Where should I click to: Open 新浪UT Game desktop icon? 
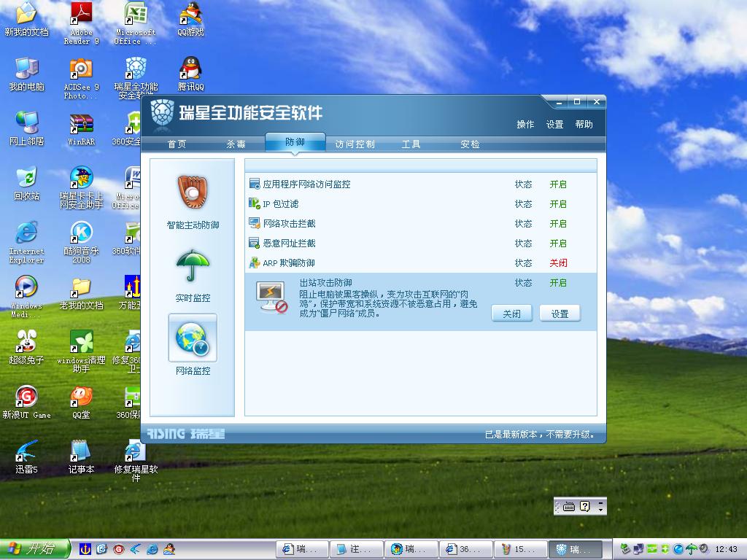(27, 396)
